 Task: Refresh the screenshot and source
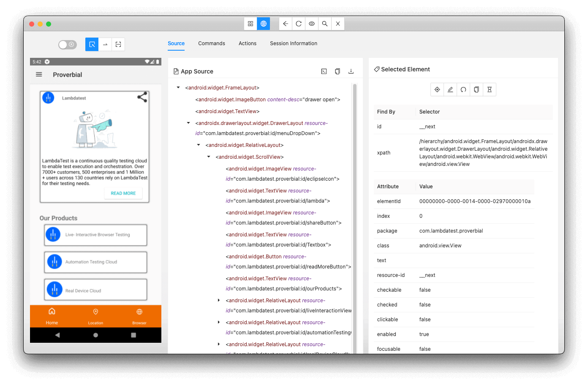point(298,24)
